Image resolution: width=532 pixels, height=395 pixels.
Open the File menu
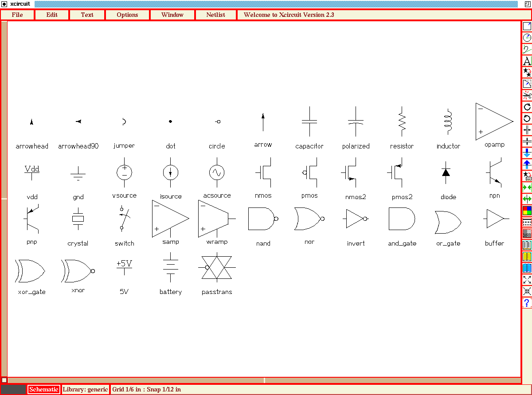point(17,15)
